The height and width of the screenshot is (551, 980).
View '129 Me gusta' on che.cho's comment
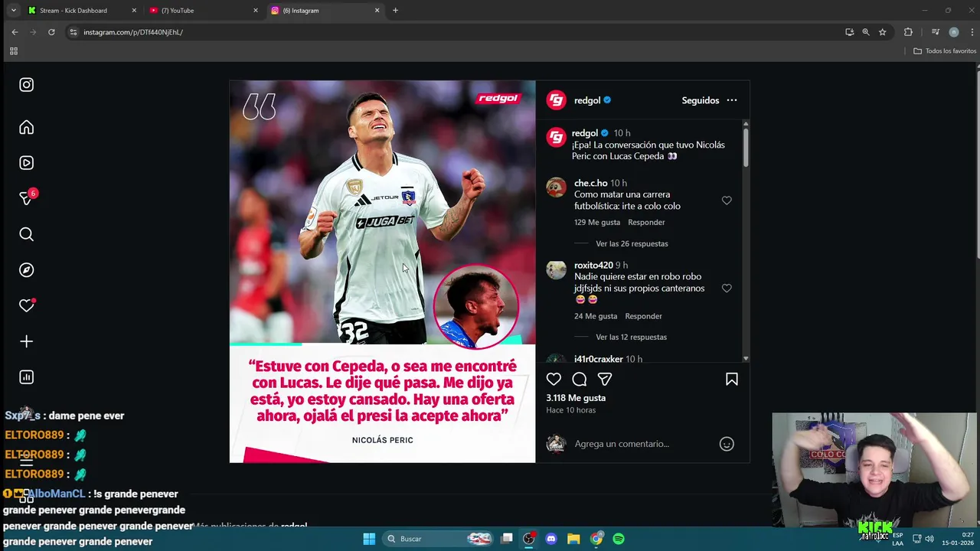[597, 222]
